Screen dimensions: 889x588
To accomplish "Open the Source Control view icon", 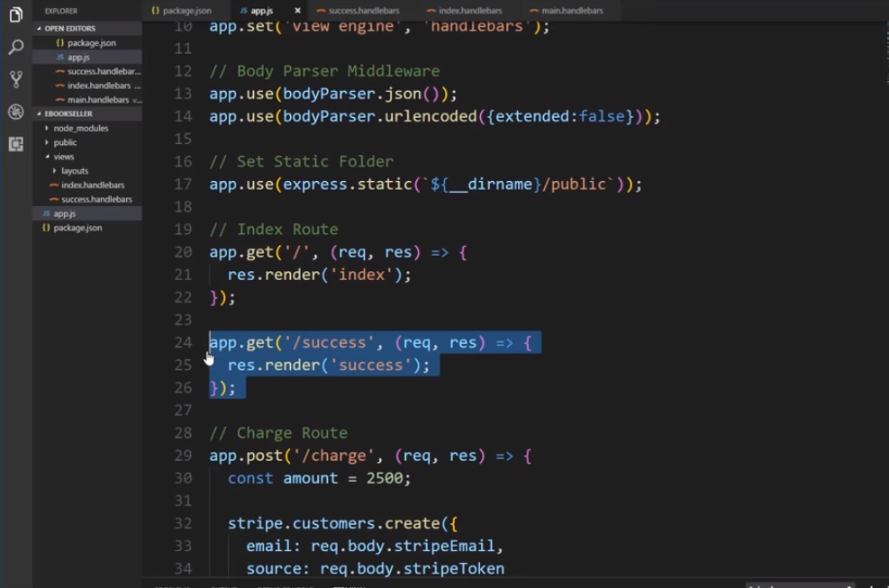I will tap(16, 79).
